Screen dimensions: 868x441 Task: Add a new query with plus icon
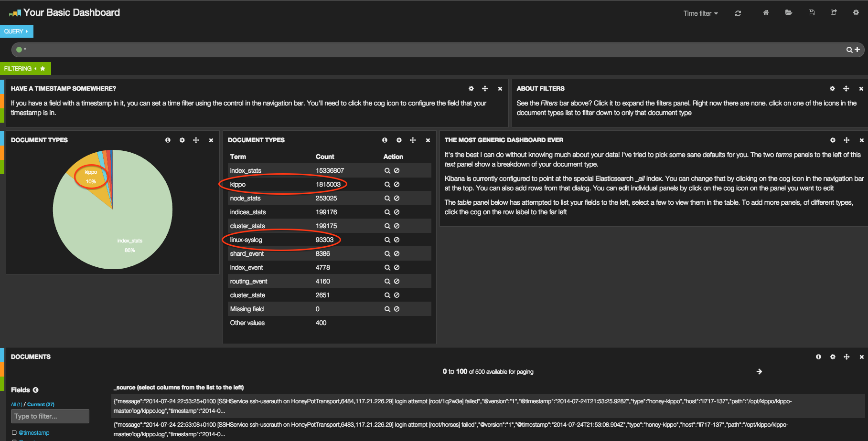point(857,50)
